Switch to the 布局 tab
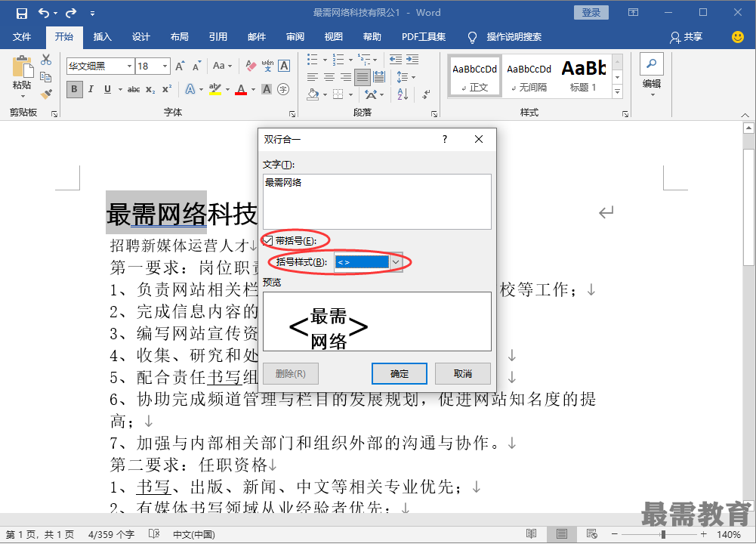 pos(179,37)
